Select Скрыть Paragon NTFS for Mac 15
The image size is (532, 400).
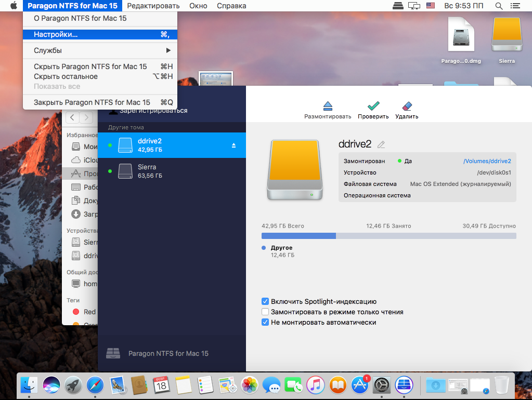pos(100,66)
